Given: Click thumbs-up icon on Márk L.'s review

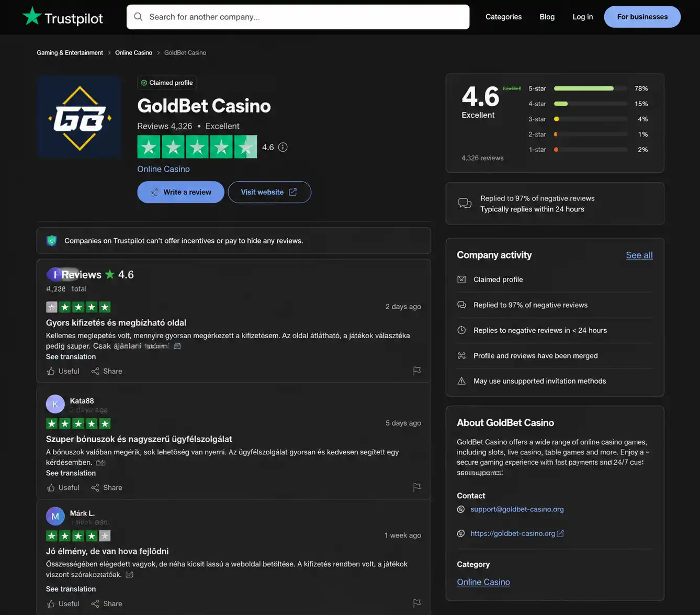Looking at the screenshot, I should [x=51, y=603].
